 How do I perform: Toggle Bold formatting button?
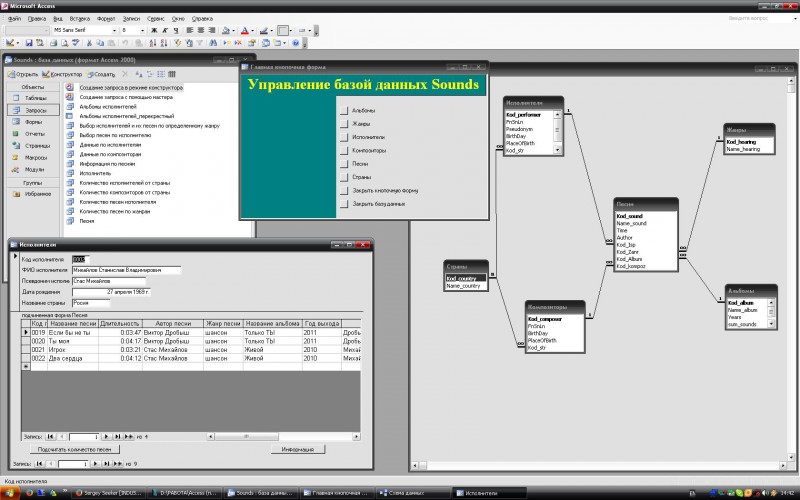[x=154, y=31]
